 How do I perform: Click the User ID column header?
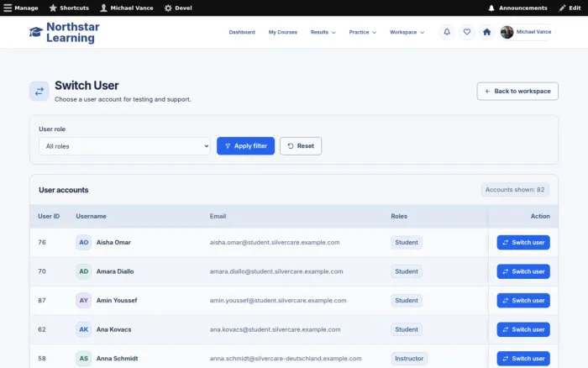(x=49, y=217)
